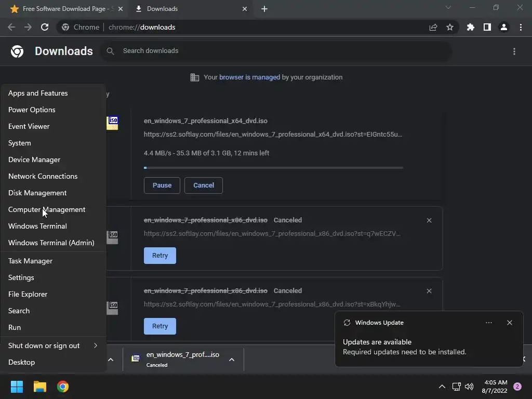
Task: Bookmark this tab with star icon
Action: pos(449,27)
